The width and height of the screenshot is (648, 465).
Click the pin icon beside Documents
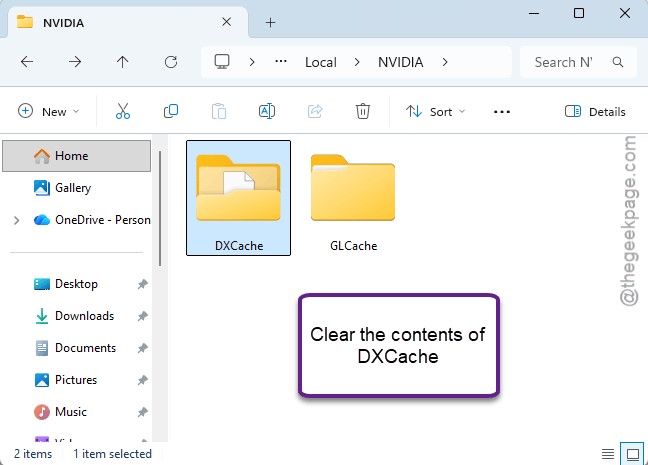click(x=143, y=348)
